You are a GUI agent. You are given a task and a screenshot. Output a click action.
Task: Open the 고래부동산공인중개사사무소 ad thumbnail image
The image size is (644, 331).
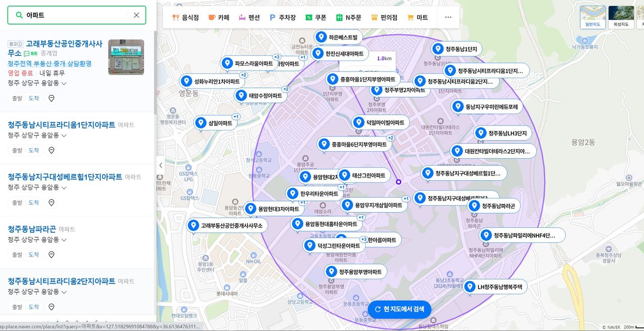click(126, 57)
